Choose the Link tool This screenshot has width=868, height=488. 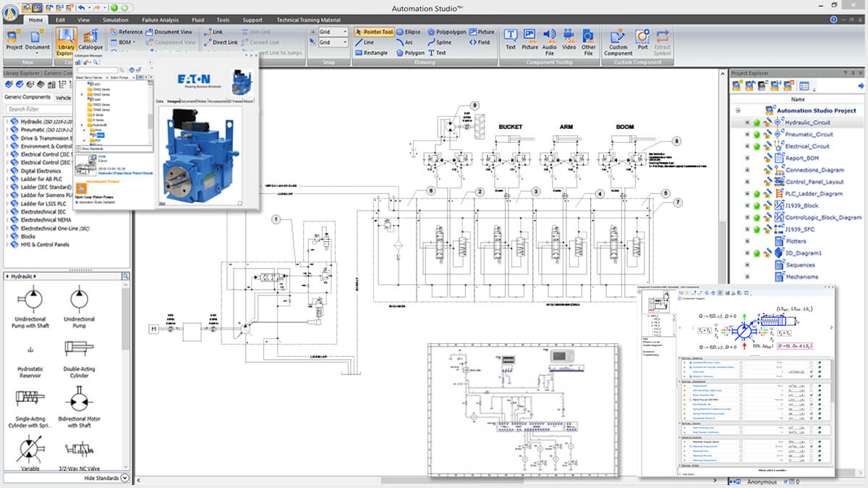[213, 32]
